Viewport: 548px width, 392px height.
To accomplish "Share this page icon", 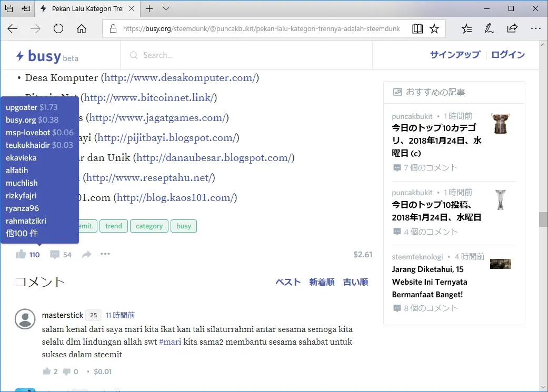I will [x=512, y=28].
